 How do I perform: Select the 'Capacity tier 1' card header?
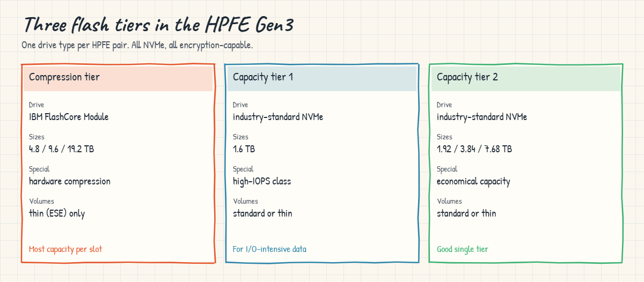[x=322, y=78]
